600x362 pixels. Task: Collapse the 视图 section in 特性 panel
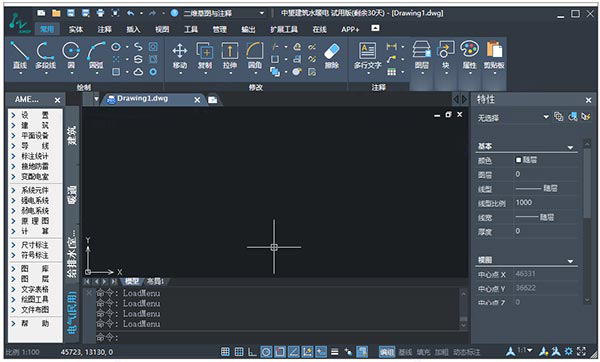pyautogui.click(x=570, y=261)
